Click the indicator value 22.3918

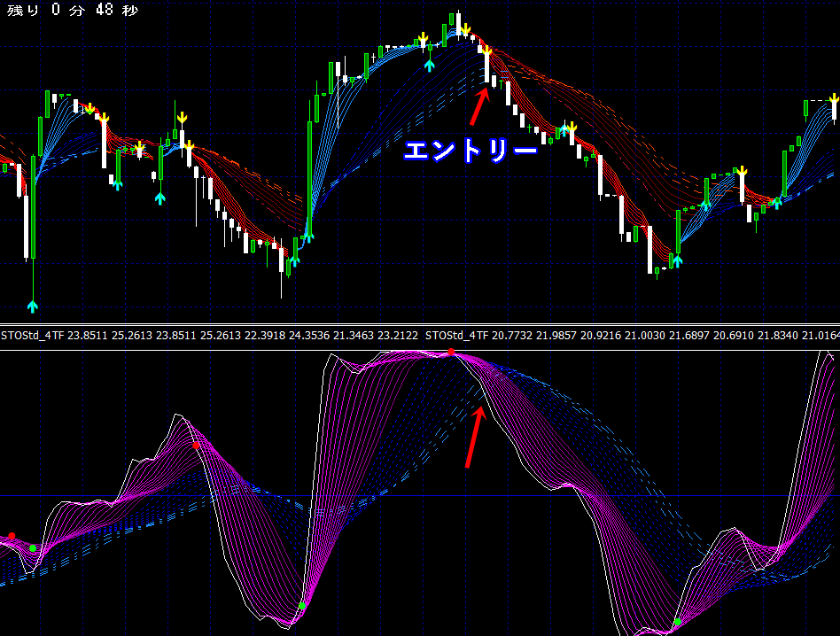click(x=265, y=336)
